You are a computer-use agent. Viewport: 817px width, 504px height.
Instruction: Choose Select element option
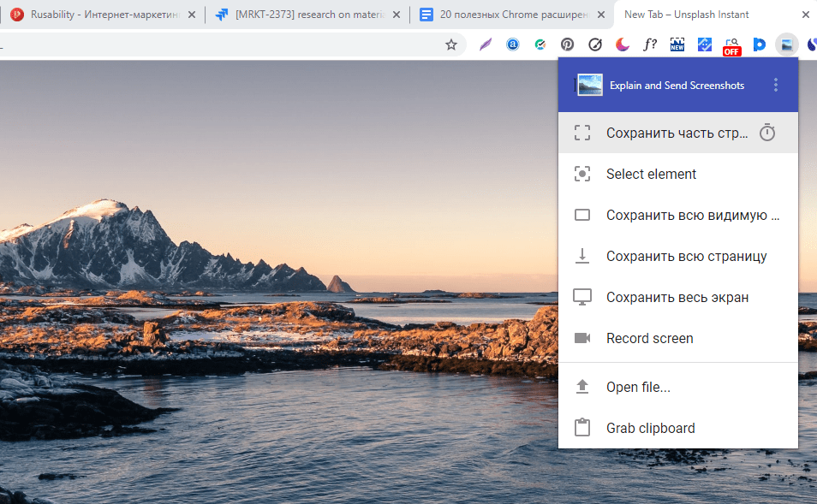[651, 174]
